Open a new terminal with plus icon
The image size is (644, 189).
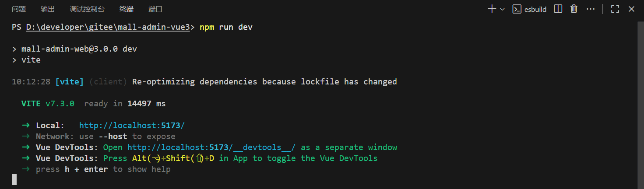[492, 9]
